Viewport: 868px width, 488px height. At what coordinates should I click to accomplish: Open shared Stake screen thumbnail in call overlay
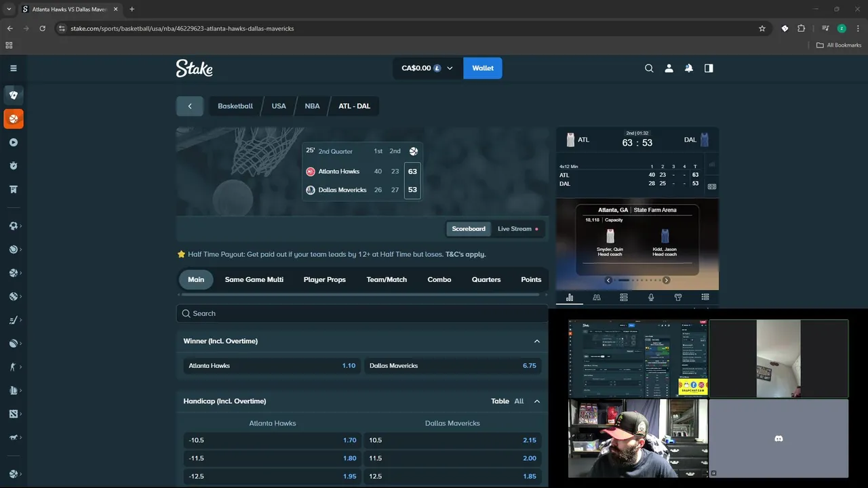pyautogui.click(x=637, y=358)
